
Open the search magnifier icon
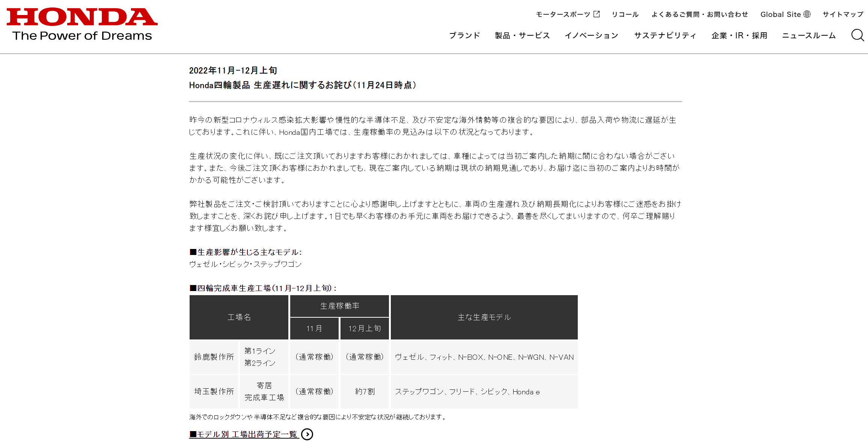(857, 35)
